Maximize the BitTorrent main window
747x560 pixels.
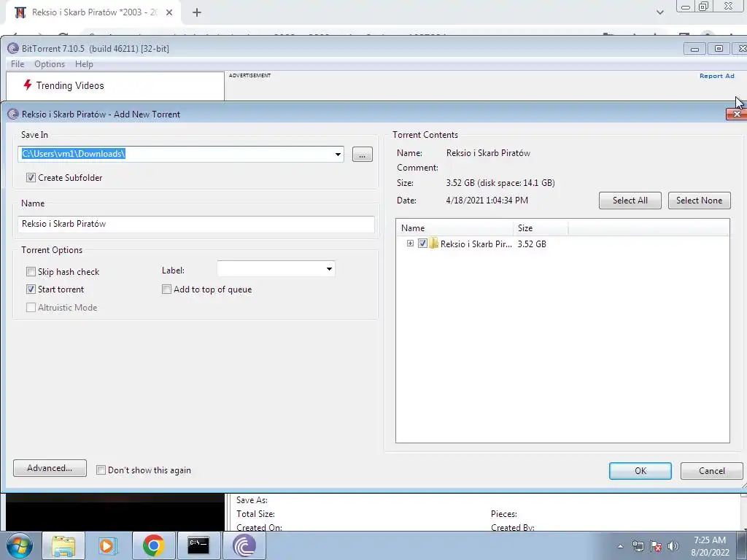coord(719,49)
